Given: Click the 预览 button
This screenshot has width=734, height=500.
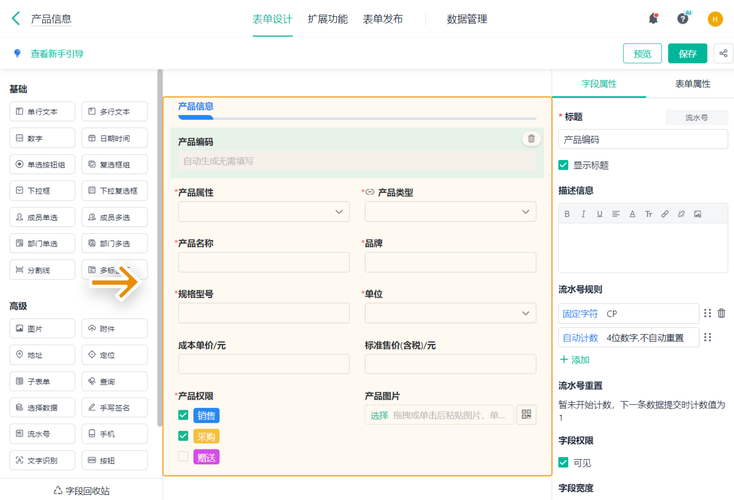Looking at the screenshot, I should (x=642, y=53).
